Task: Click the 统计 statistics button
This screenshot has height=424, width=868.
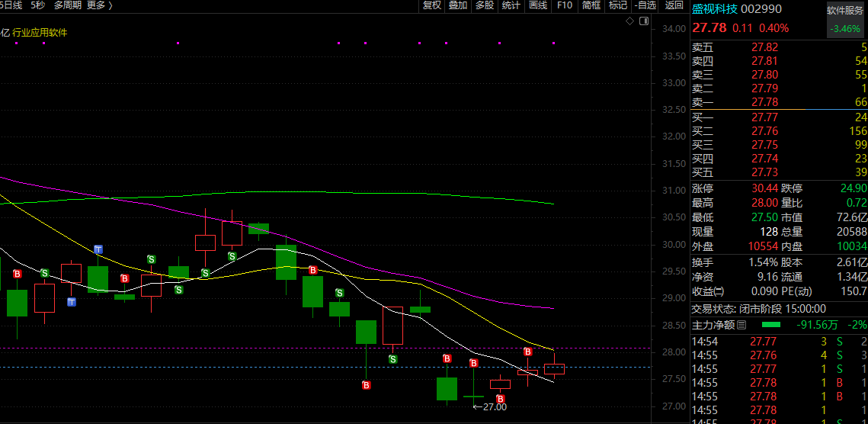Action: 511,5
